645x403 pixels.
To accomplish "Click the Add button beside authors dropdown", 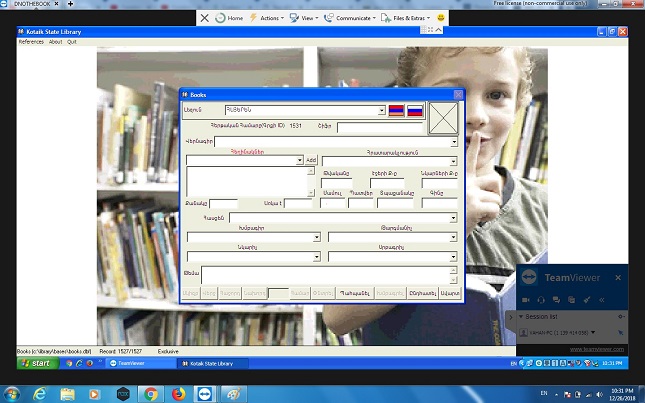I will pos(311,159).
